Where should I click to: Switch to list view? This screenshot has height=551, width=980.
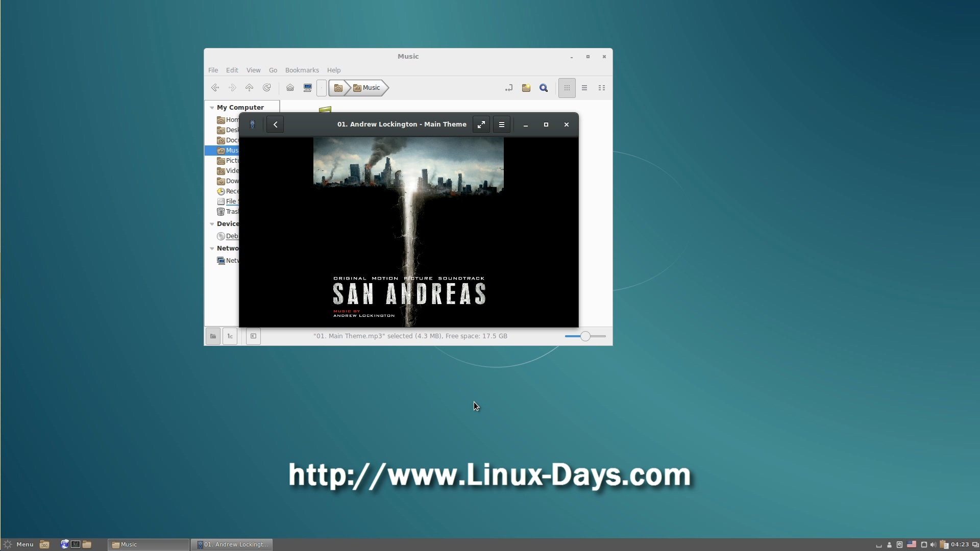pyautogui.click(x=584, y=88)
